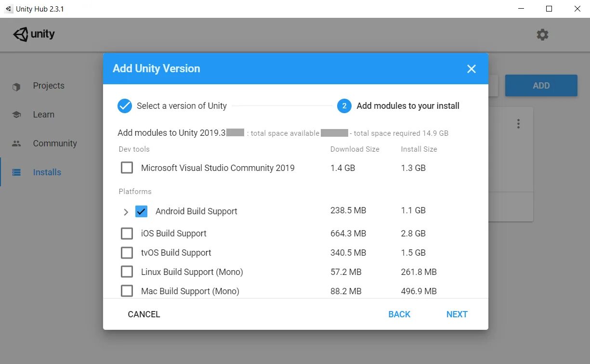
Task: Click the step 2 circle indicator
Action: 344,106
